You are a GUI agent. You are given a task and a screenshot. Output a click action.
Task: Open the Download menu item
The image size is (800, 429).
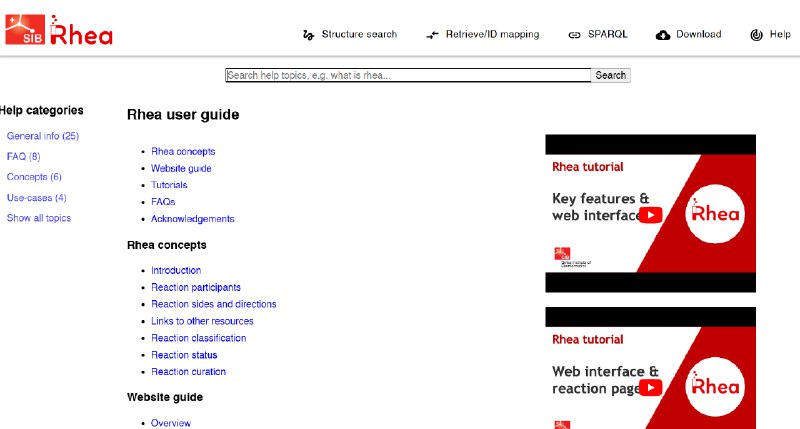698,34
